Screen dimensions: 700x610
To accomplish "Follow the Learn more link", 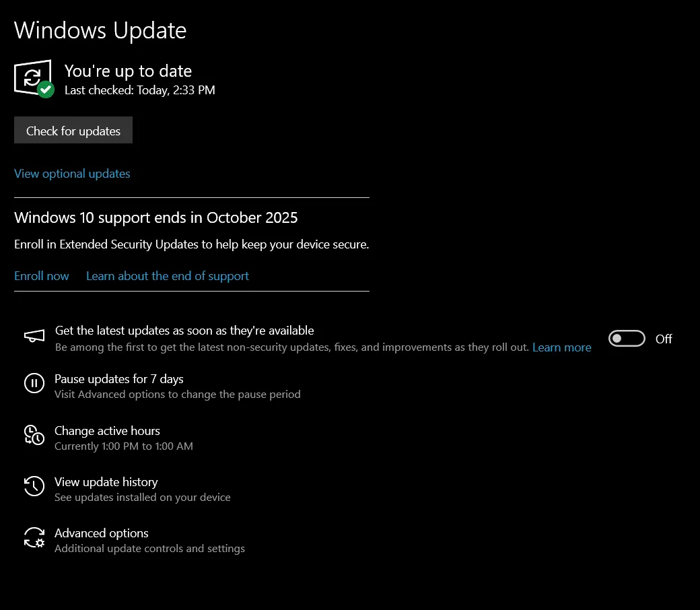I will [561, 347].
